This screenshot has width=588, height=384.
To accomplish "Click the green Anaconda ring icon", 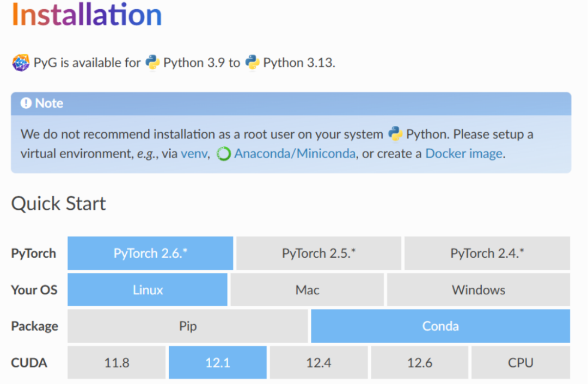I will [x=224, y=154].
